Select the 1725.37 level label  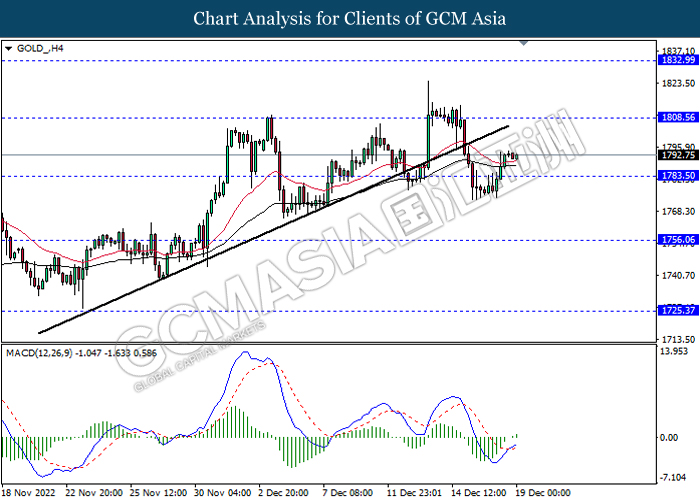coord(678,310)
